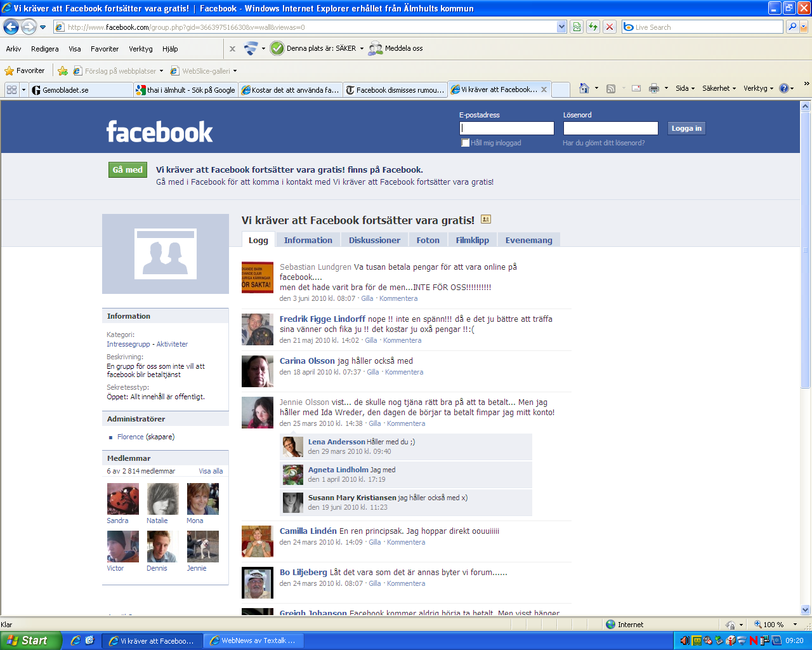Go back with the browser Back arrow
Screen dimensions: 812x650
tap(11, 27)
